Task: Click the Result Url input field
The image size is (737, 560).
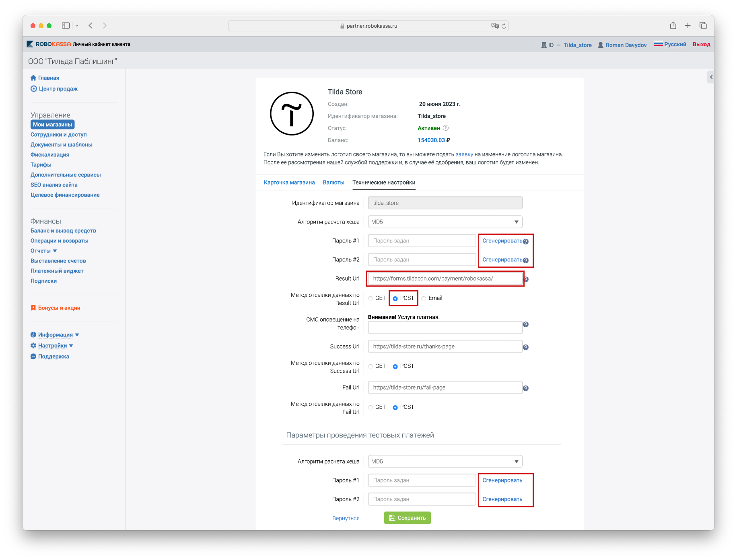Action: click(x=445, y=279)
